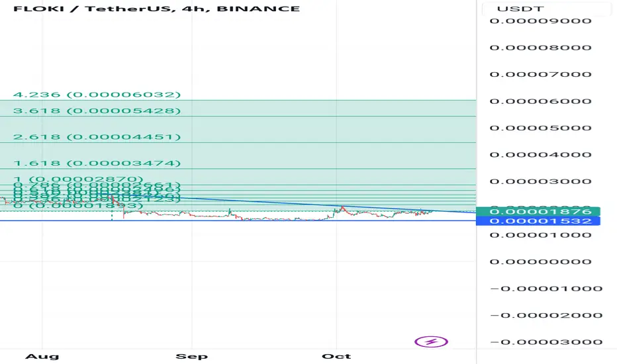Image resolution: width=617 pixels, height=364 pixels.
Task: Select the USDT currency label
Action: 520,9
